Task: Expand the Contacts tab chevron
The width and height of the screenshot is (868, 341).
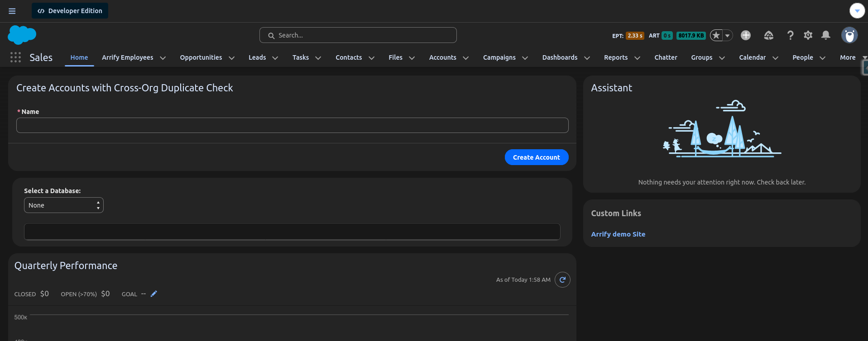Action: pos(372,58)
